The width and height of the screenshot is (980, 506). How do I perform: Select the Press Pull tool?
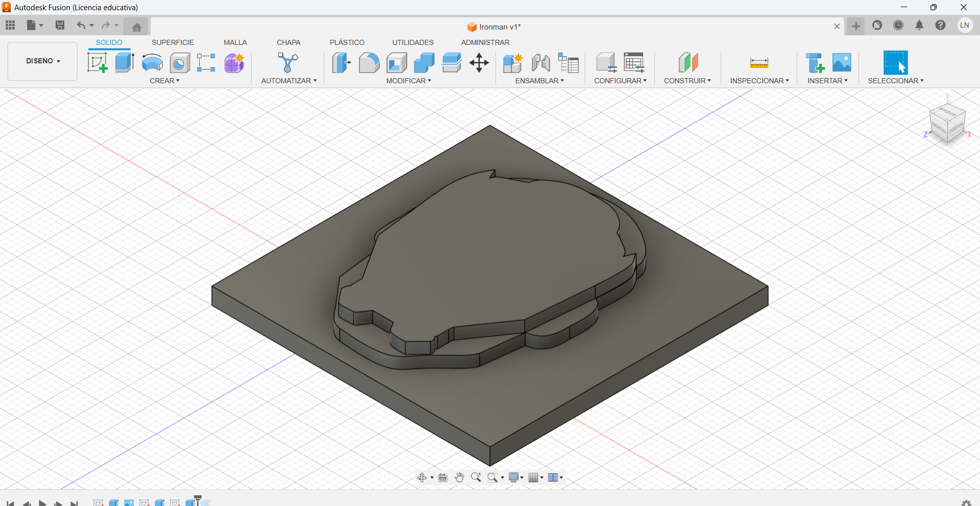click(x=341, y=63)
